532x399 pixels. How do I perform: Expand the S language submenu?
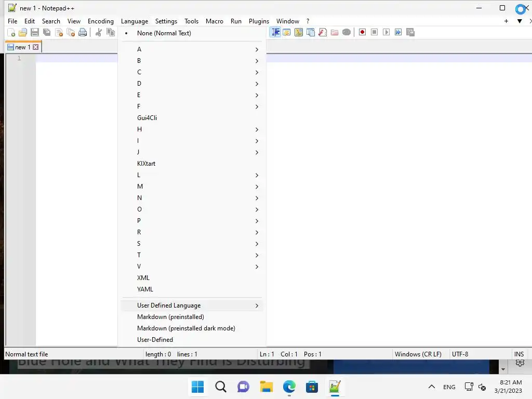pos(192,244)
